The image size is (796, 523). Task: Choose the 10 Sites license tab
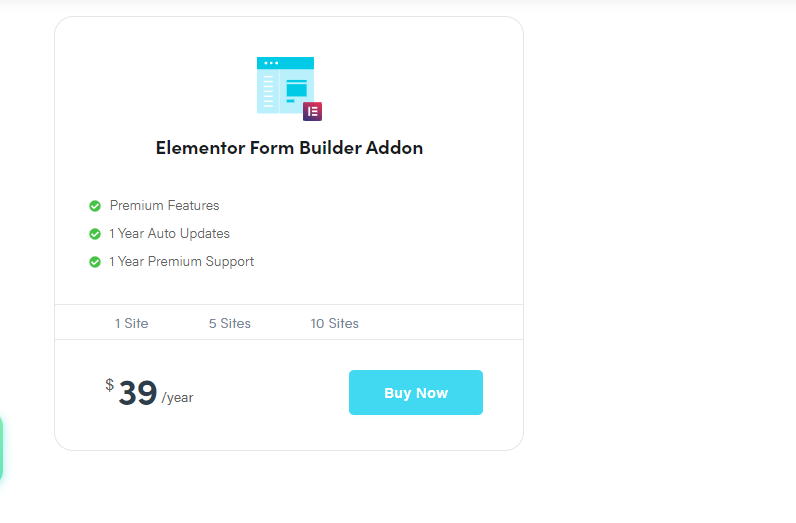pyautogui.click(x=335, y=323)
